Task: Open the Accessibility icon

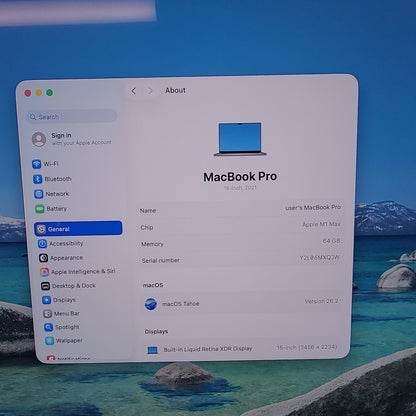Action: click(42, 244)
